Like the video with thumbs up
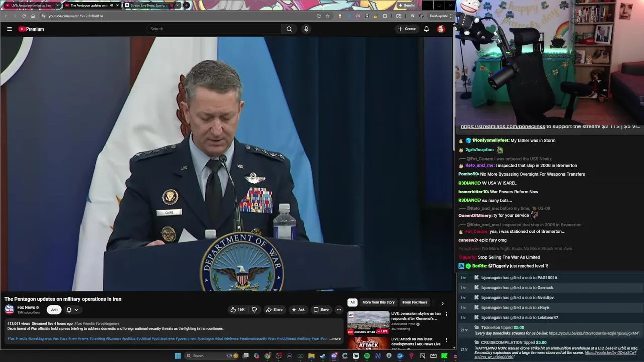 pyautogui.click(x=237, y=310)
